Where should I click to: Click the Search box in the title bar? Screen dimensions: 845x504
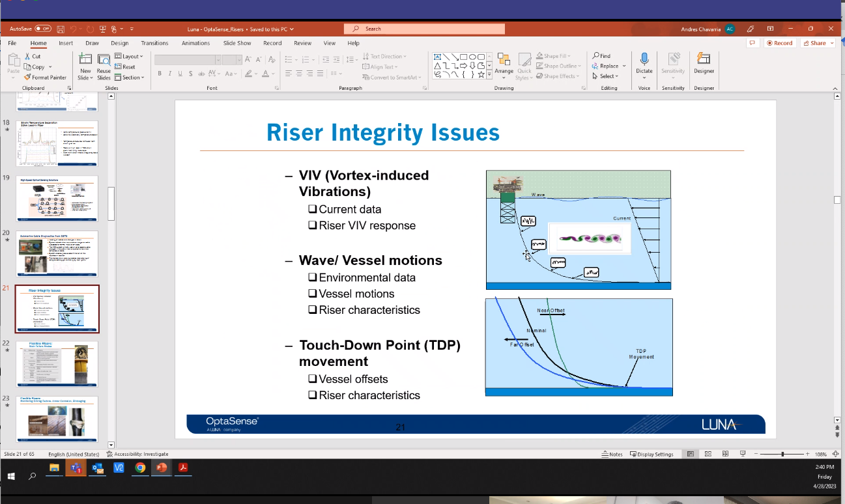click(424, 29)
